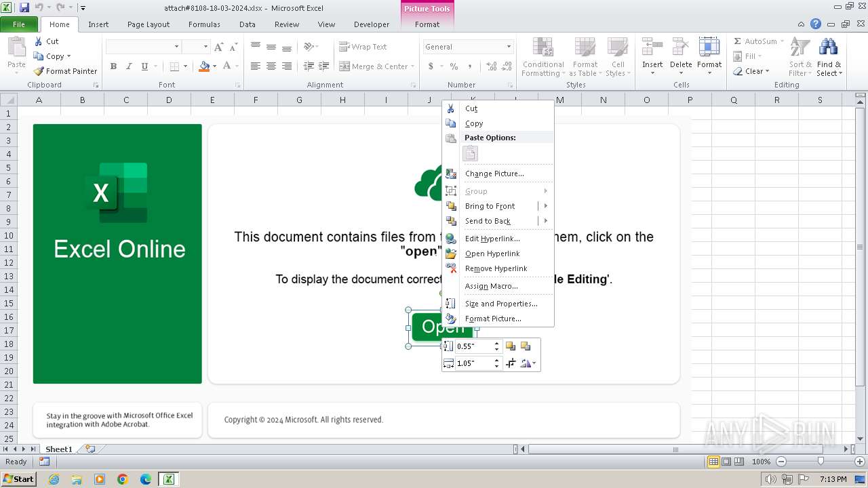The height and width of the screenshot is (488, 868).
Task: Center text horizontally
Action: (271, 66)
